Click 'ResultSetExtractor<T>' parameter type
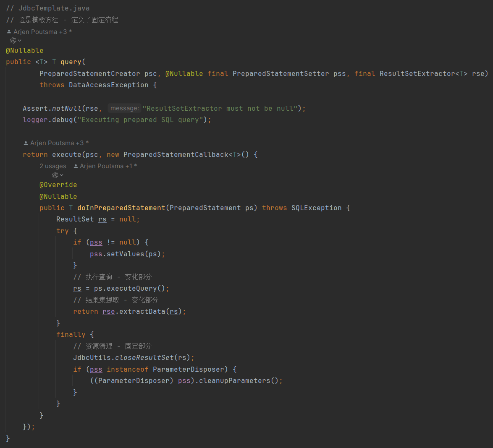The width and height of the screenshot is (493, 448). (424, 73)
